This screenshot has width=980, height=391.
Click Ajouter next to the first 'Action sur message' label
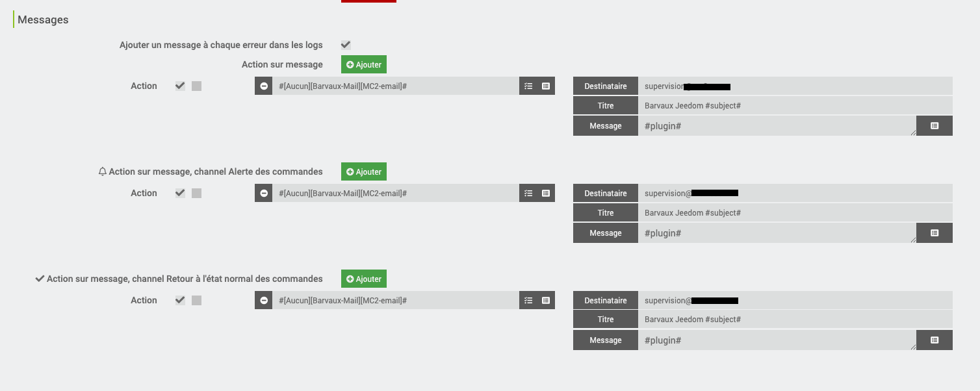pos(364,64)
